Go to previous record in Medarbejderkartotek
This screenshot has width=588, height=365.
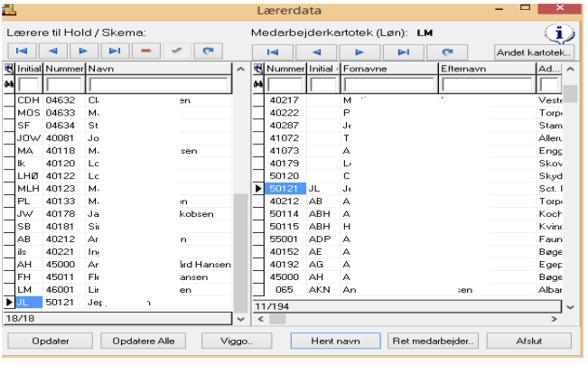[x=316, y=52]
